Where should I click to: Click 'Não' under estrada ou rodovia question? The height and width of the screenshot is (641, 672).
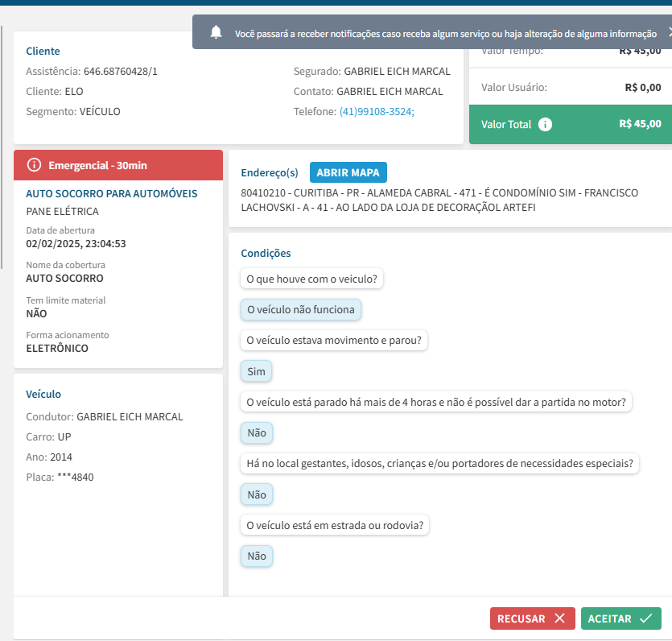[x=257, y=556]
